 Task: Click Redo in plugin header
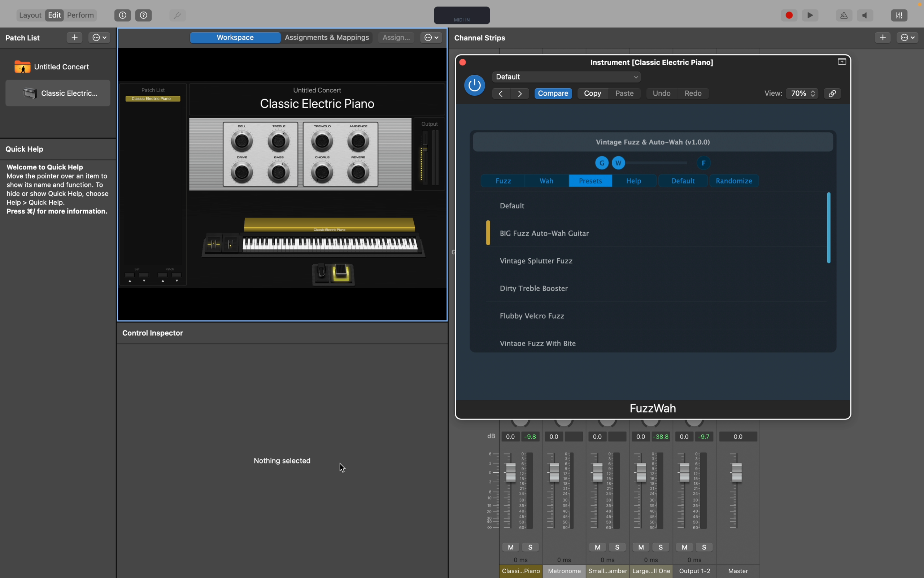click(x=693, y=94)
